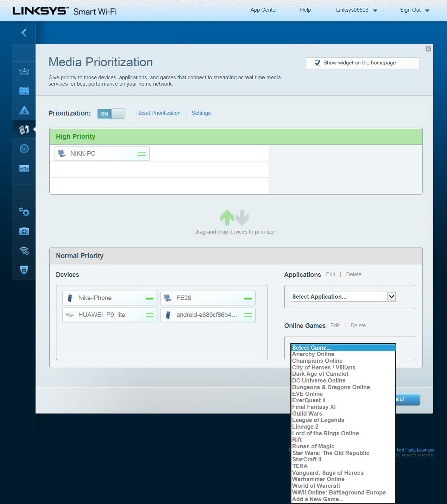Open prioritization Settings link
The height and width of the screenshot is (504, 447).
pos(201,113)
